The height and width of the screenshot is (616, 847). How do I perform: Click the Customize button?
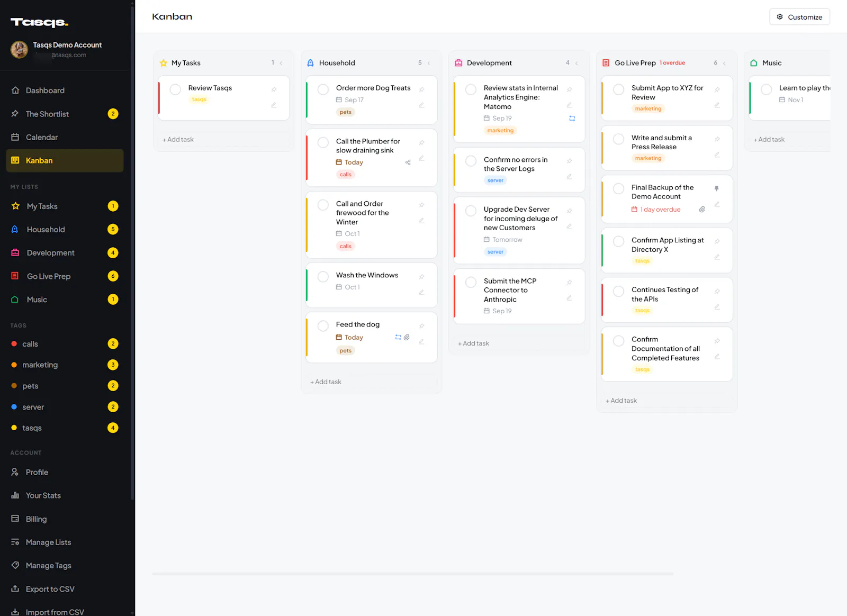pos(799,17)
